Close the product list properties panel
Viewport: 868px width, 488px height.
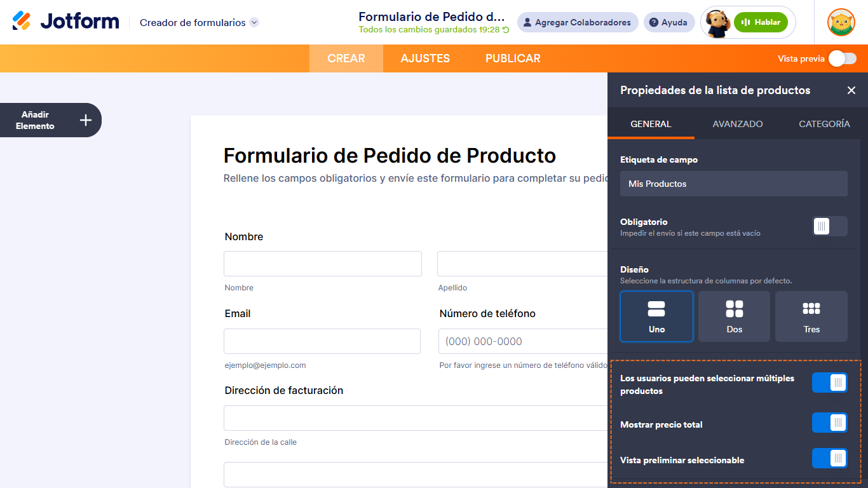point(851,90)
